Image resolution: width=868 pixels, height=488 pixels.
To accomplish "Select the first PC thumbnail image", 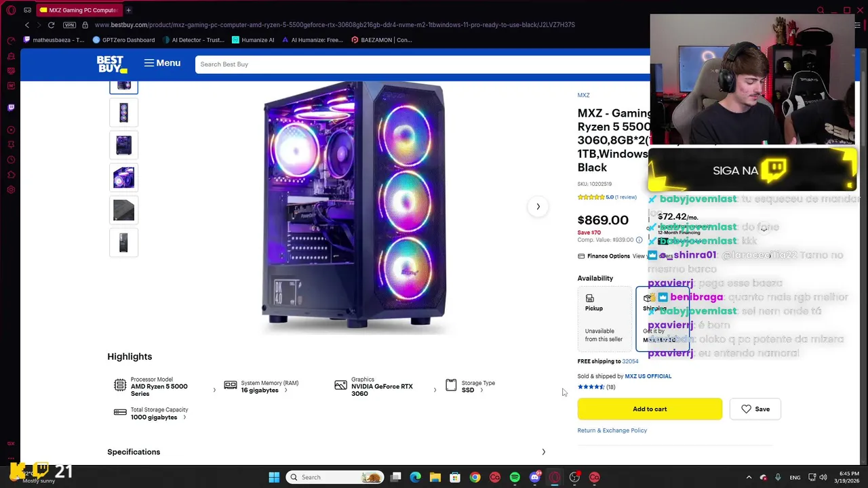I will point(123,86).
